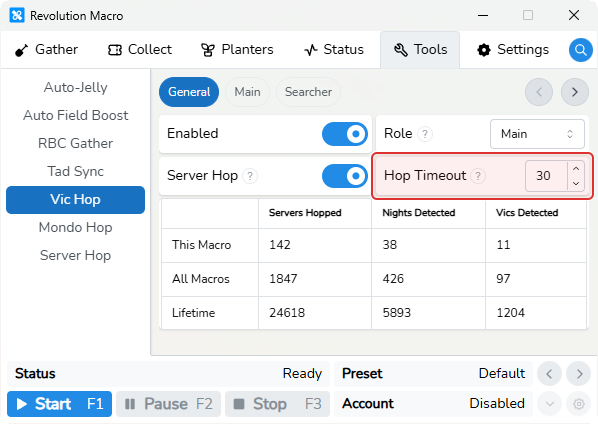Increase Hop Timeout with up arrow
598x424 pixels.
pos(576,169)
